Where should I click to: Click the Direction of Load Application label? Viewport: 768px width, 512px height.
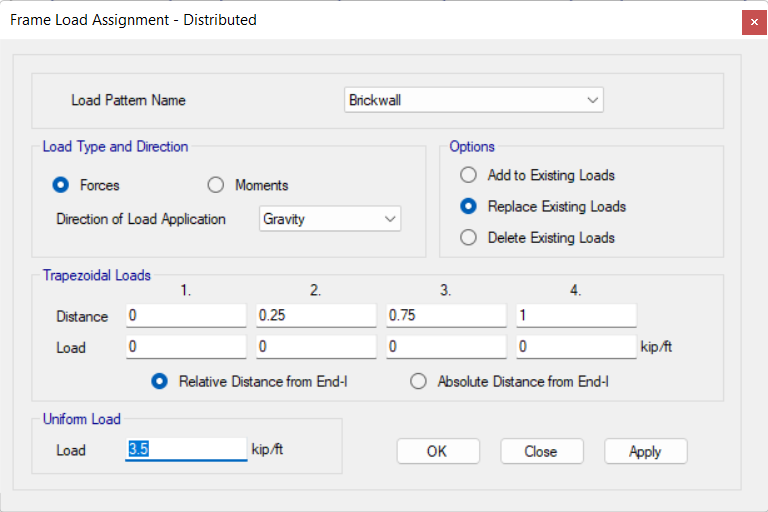141,219
